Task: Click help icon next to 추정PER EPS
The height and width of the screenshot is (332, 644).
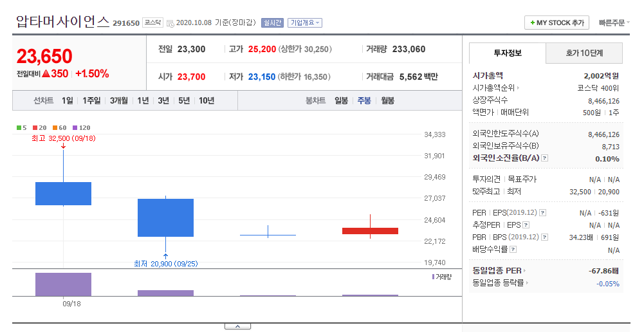Action: point(526,225)
